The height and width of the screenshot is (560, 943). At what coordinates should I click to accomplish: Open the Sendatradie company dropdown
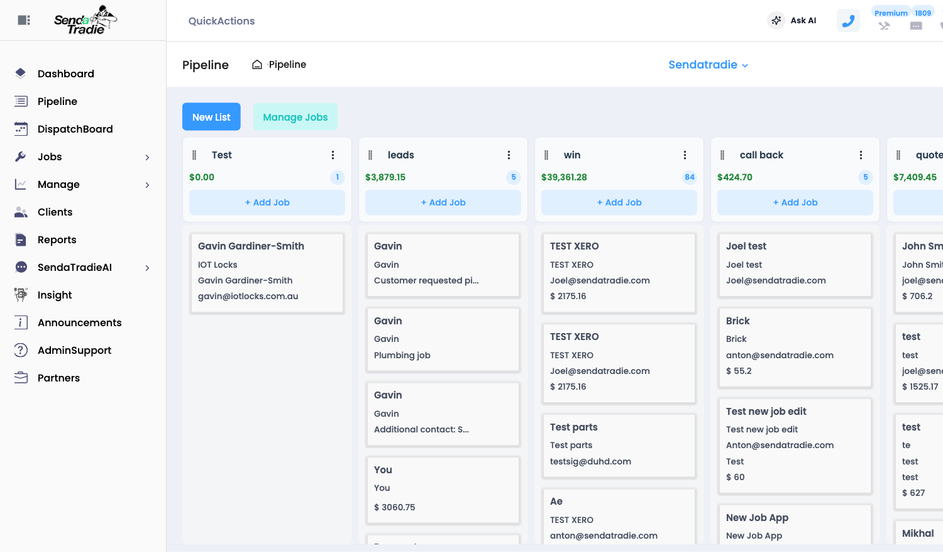708,65
